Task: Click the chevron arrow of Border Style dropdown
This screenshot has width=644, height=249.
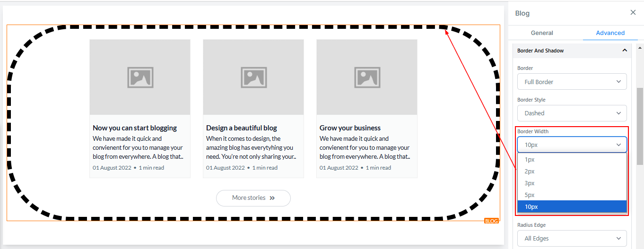Action: click(x=618, y=113)
